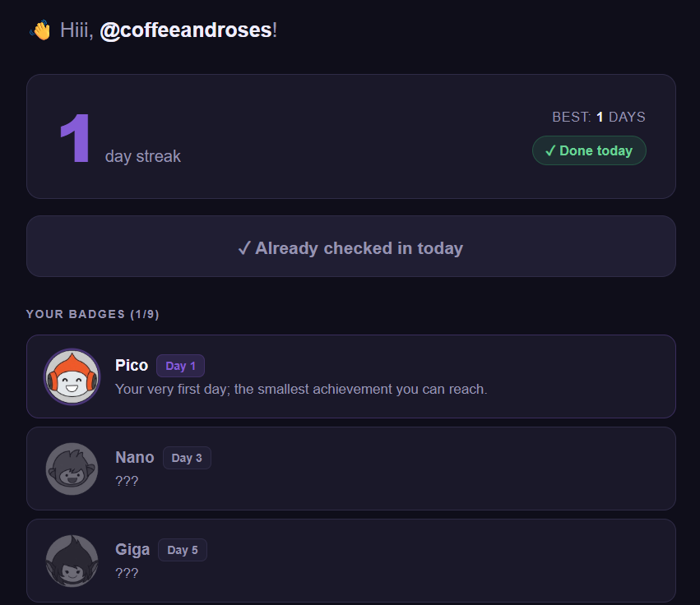Click the Done today status pill
Image resolution: width=700 pixels, height=605 pixels.
pyautogui.click(x=589, y=150)
